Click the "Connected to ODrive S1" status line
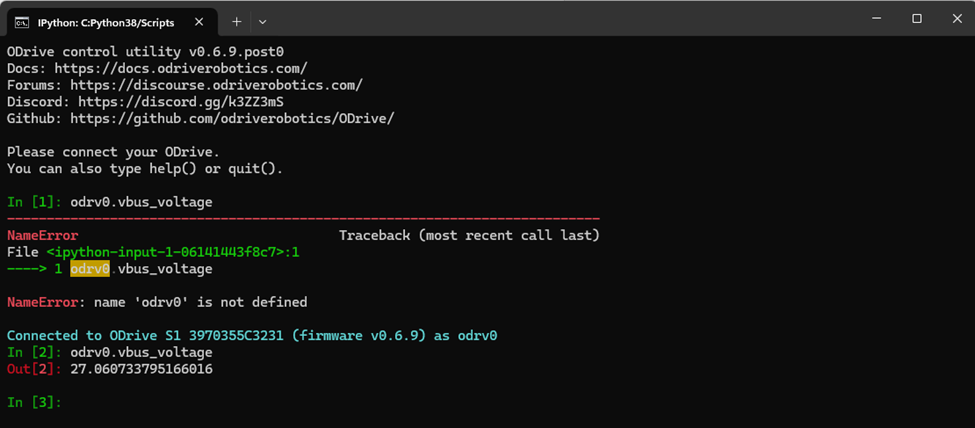The image size is (975, 428). coord(252,336)
